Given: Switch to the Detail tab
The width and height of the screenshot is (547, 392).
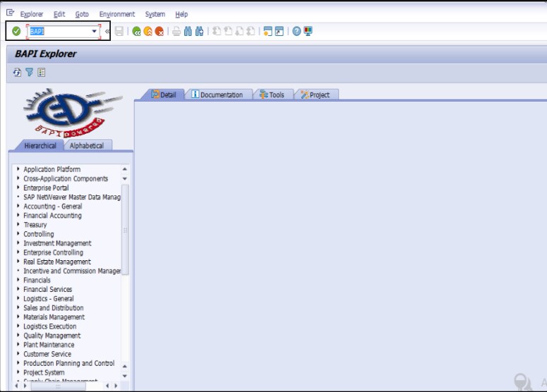Looking at the screenshot, I should [164, 94].
